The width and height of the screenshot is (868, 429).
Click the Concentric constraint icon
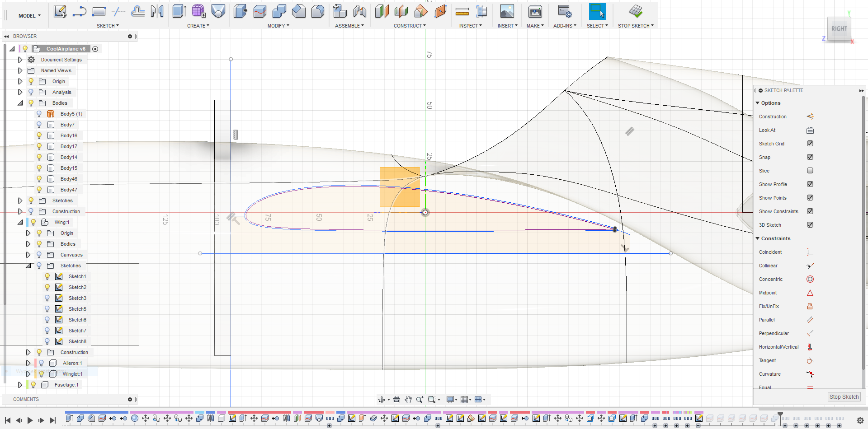[x=810, y=279]
